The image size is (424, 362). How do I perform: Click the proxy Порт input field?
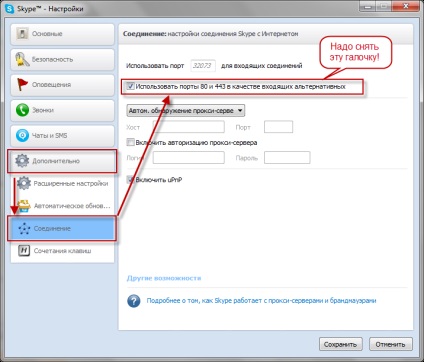coord(278,127)
